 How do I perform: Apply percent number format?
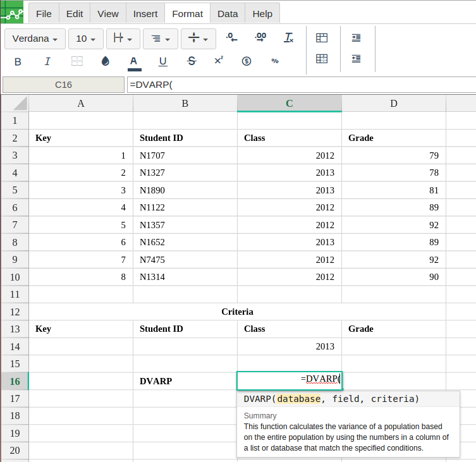[275, 61]
